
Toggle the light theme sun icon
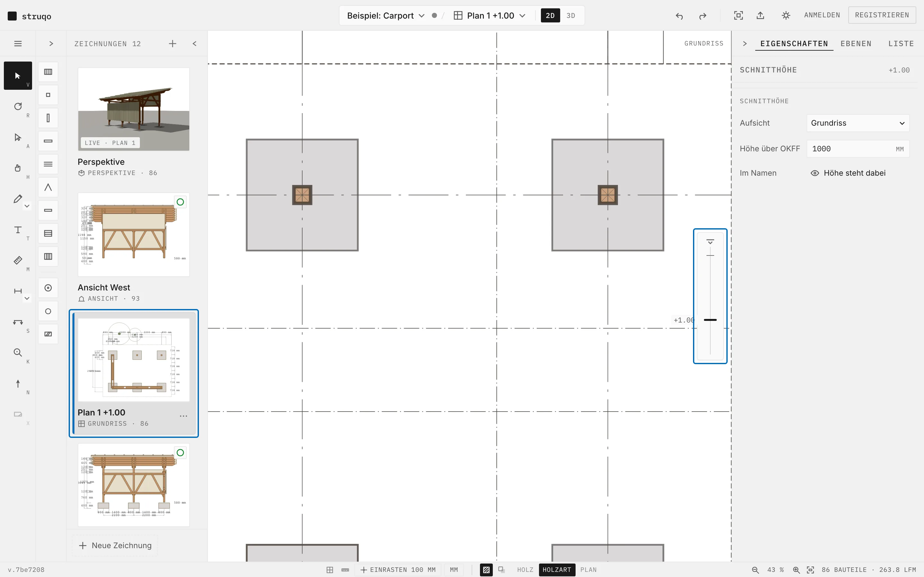point(786,15)
